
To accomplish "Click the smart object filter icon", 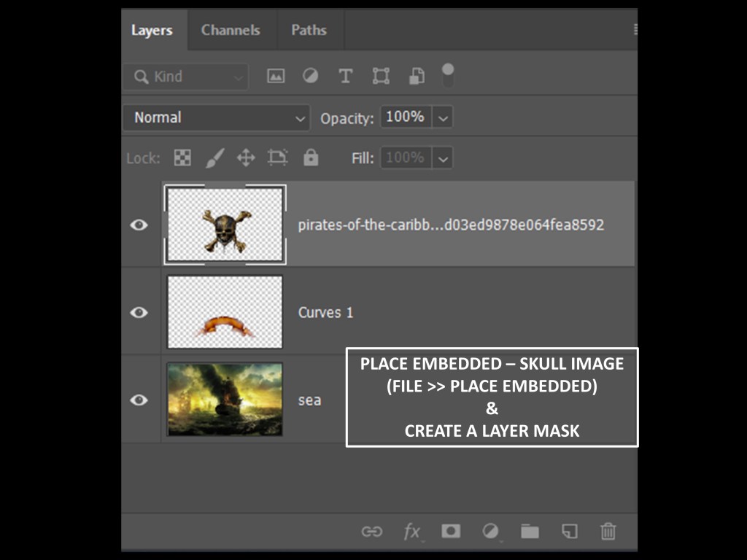I will tap(416, 76).
